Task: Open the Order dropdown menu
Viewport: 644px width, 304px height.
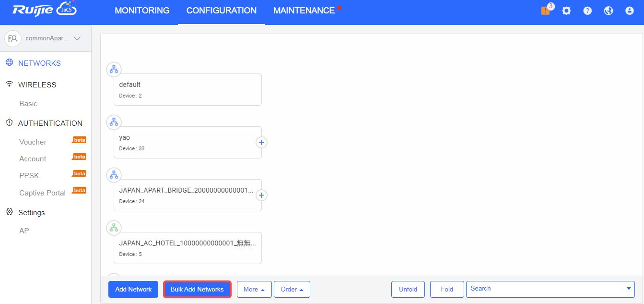Action: 292,290
